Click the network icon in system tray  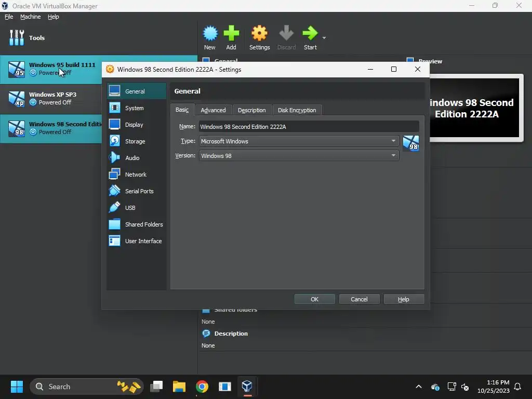pos(451,387)
